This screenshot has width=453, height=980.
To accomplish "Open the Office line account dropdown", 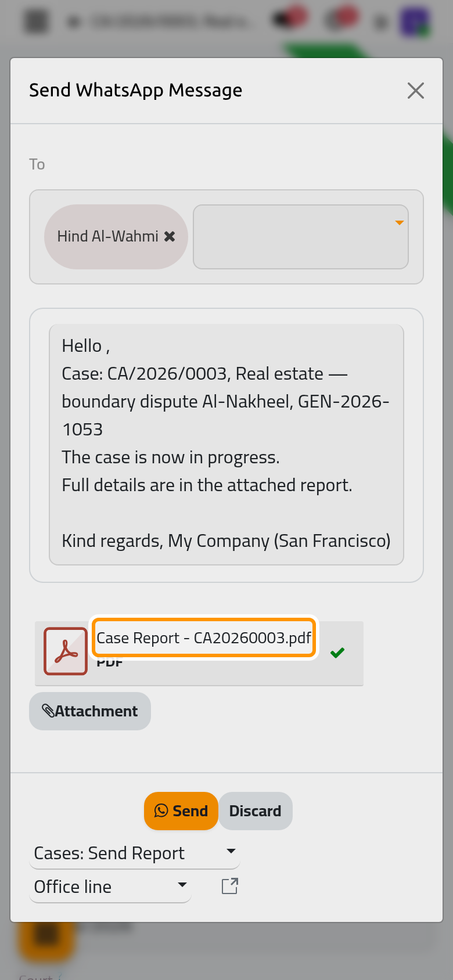I will coord(110,887).
